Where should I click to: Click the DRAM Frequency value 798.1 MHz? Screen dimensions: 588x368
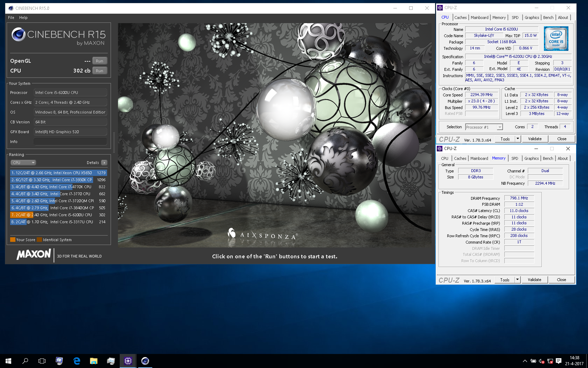tap(519, 198)
